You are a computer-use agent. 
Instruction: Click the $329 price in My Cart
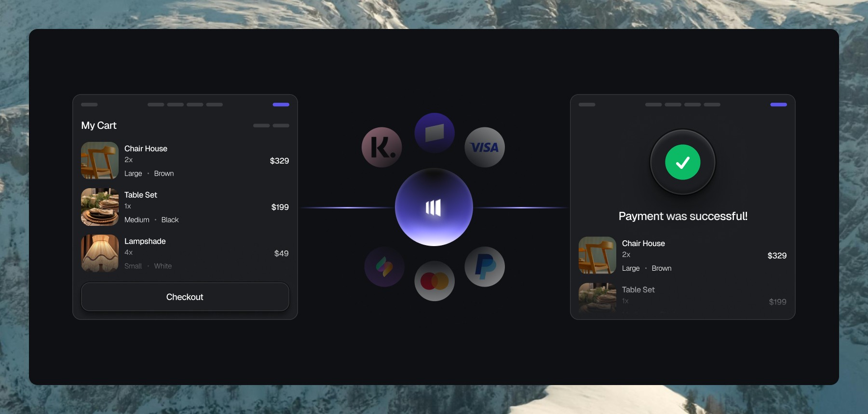pyautogui.click(x=279, y=161)
